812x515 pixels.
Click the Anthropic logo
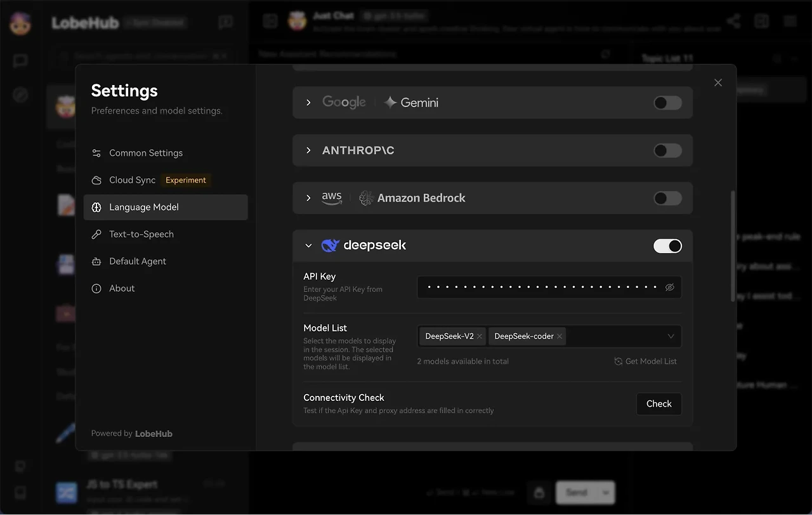[x=358, y=150]
